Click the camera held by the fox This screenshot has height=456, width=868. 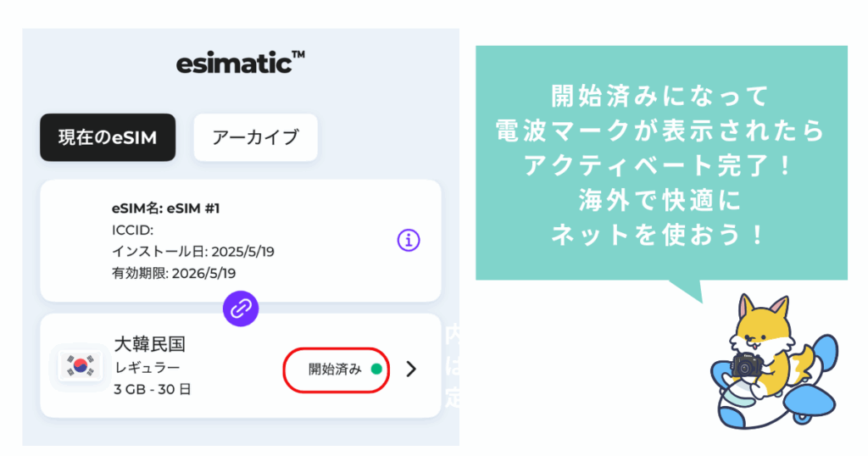click(x=747, y=365)
